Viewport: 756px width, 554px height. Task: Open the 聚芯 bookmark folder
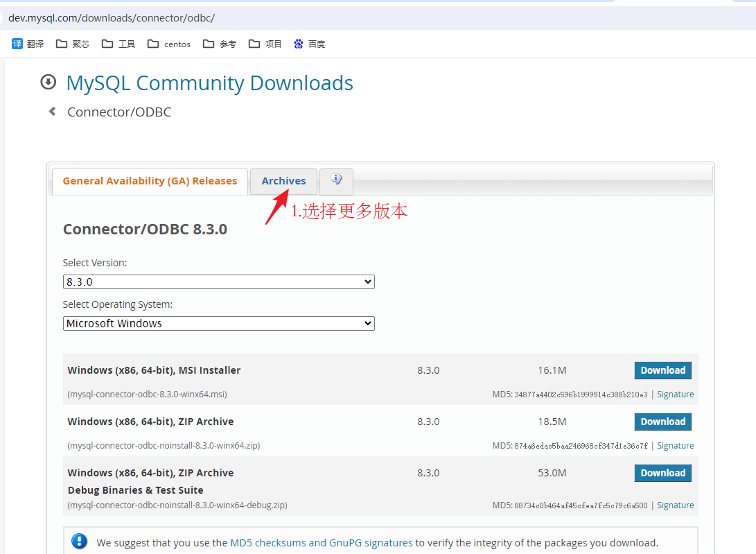pos(73,44)
